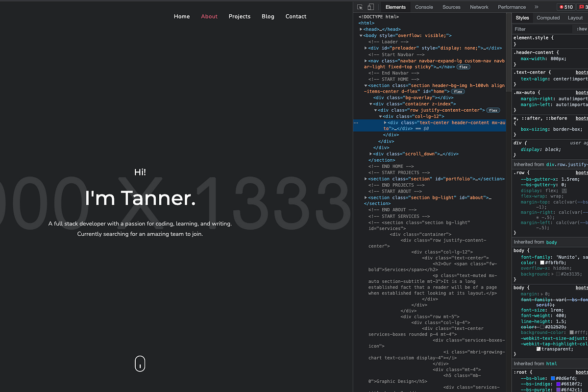Click the flex badge next to the navbar element
This screenshot has height=392, width=588.
point(463,67)
